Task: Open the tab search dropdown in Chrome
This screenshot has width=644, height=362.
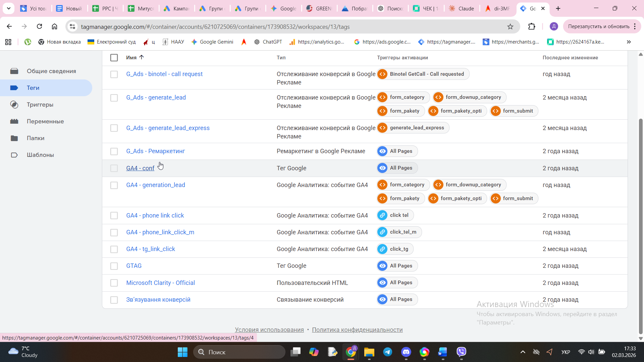Action: (x=9, y=8)
